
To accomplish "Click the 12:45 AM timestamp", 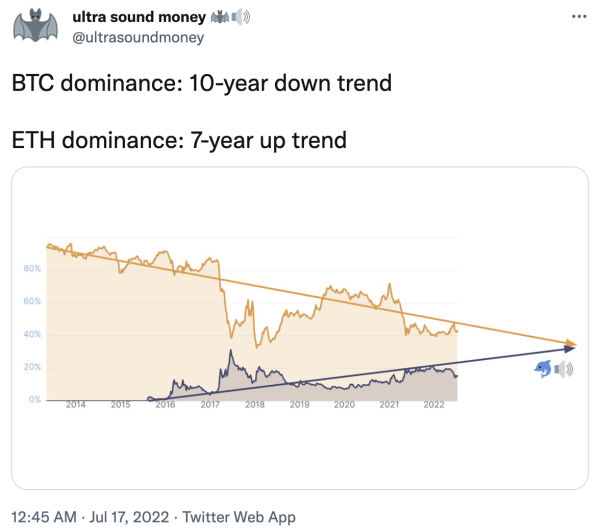I will pos(44,517).
